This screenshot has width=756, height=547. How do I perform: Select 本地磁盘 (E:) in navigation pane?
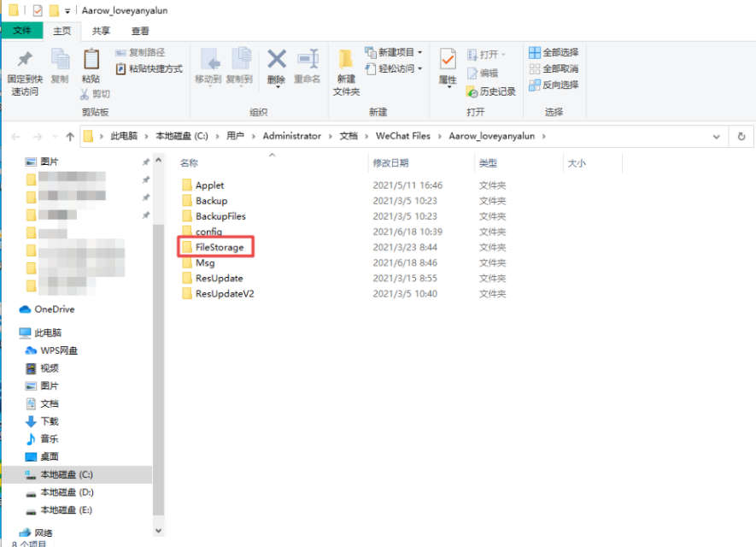click(66, 510)
